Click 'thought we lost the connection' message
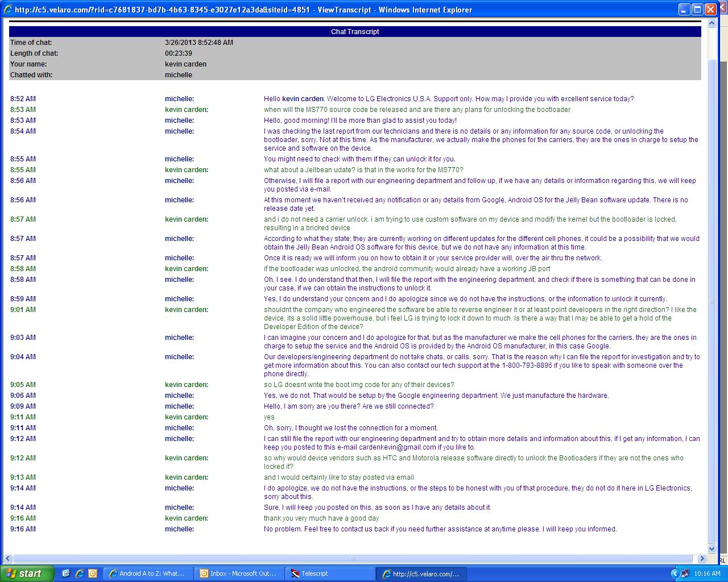The height and width of the screenshot is (582, 728). [x=351, y=428]
